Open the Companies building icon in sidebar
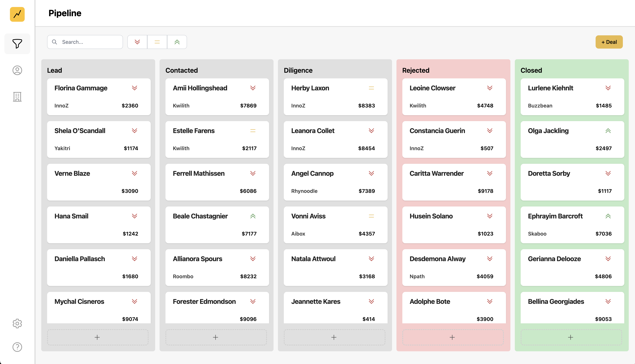This screenshot has height=364, width=635. (x=17, y=97)
